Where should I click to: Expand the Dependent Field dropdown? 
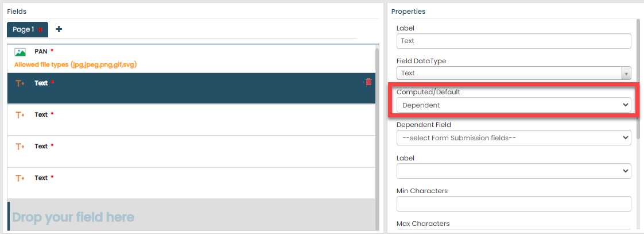[514, 137]
